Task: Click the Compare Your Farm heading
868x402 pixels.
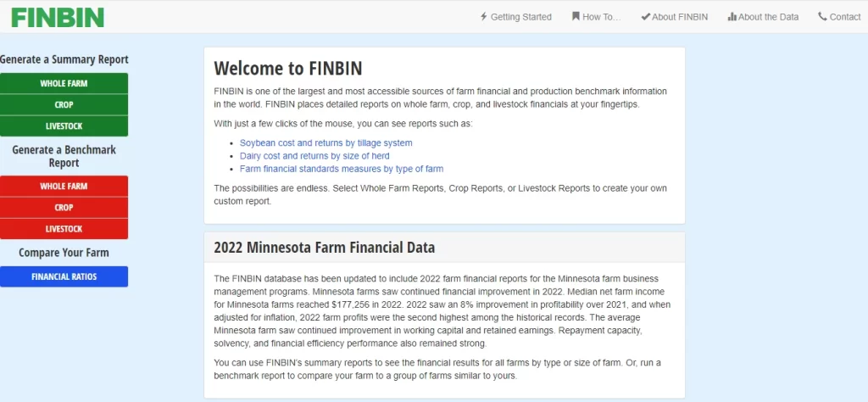Action: click(x=64, y=253)
